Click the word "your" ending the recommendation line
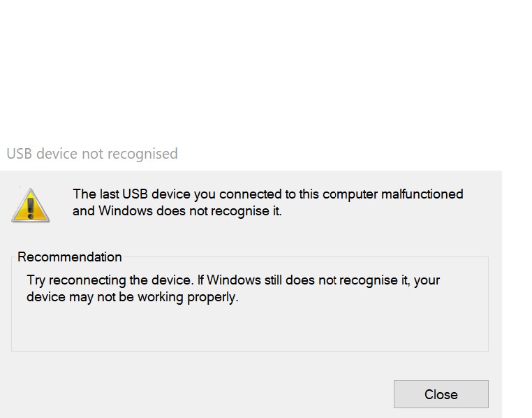Screen dimensions: 532x418 427,280
